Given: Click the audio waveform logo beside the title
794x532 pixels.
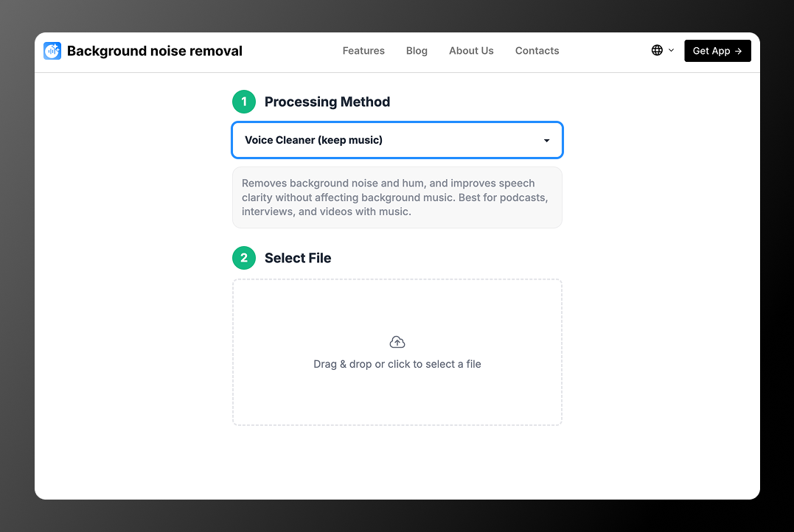Looking at the screenshot, I should tap(52, 51).
